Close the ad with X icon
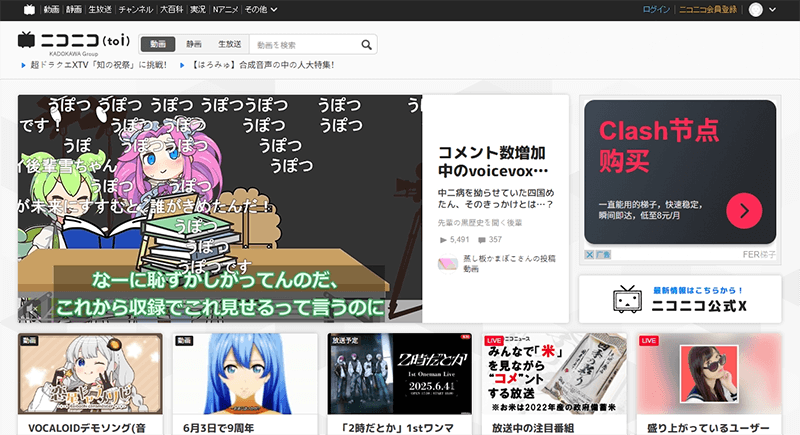 point(589,254)
